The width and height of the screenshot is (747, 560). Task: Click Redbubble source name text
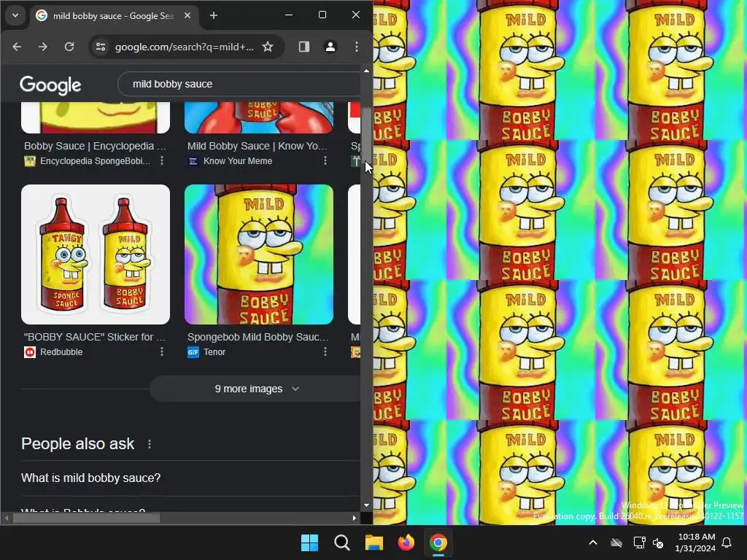61,352
